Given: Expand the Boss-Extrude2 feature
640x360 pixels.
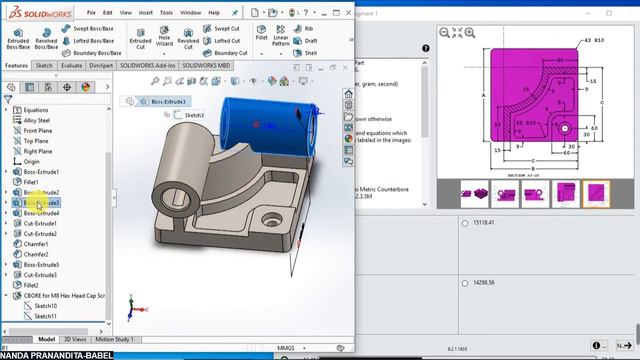Looking at the screenshot, I should coord(6,192).
